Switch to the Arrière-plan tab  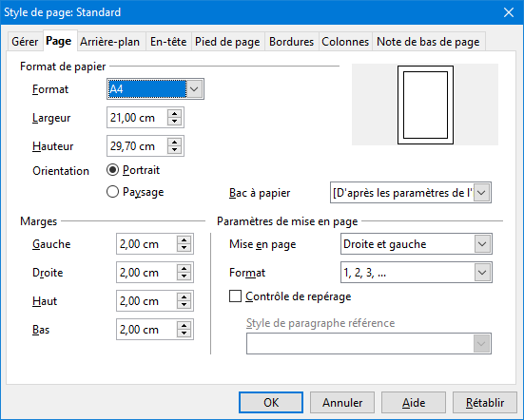click(x=110, y=42)
